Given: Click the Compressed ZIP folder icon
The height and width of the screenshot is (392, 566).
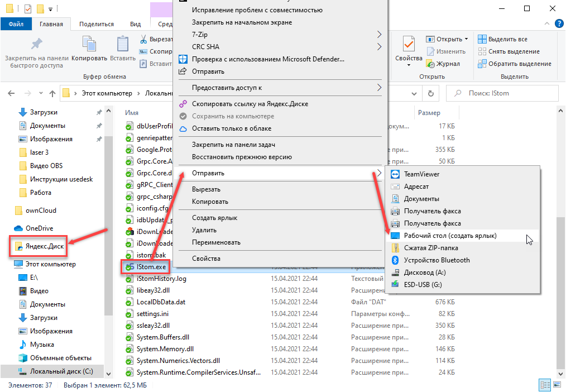Looking at the screenshot, I should (x=395, y=248).
